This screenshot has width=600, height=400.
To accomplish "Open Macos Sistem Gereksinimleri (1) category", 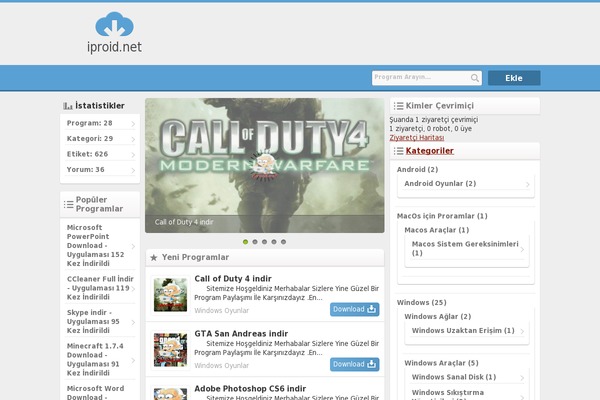I will [x=465, y=248].
